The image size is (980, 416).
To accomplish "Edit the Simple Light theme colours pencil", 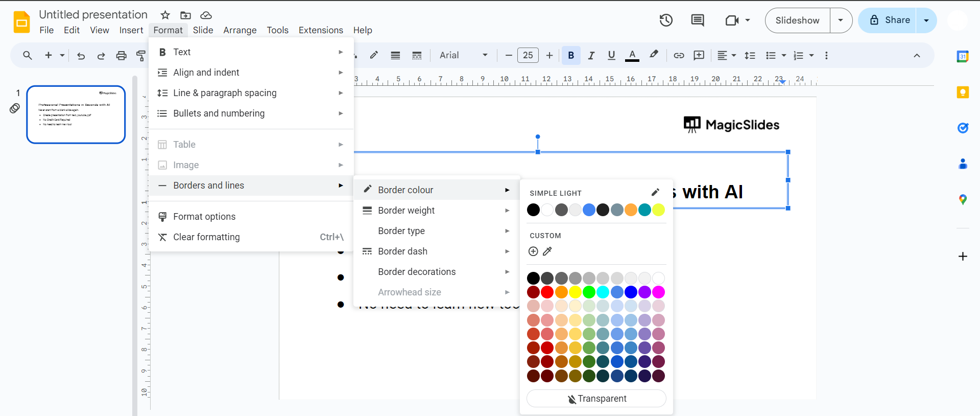I will (655, 192).
